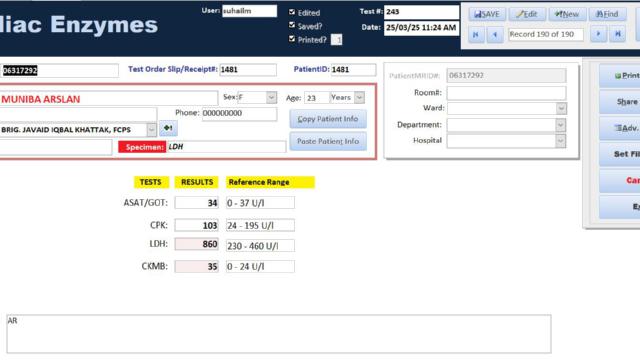Click the Record 190 of 190 box
Screen dimensions: 640x360
[546, 34]
